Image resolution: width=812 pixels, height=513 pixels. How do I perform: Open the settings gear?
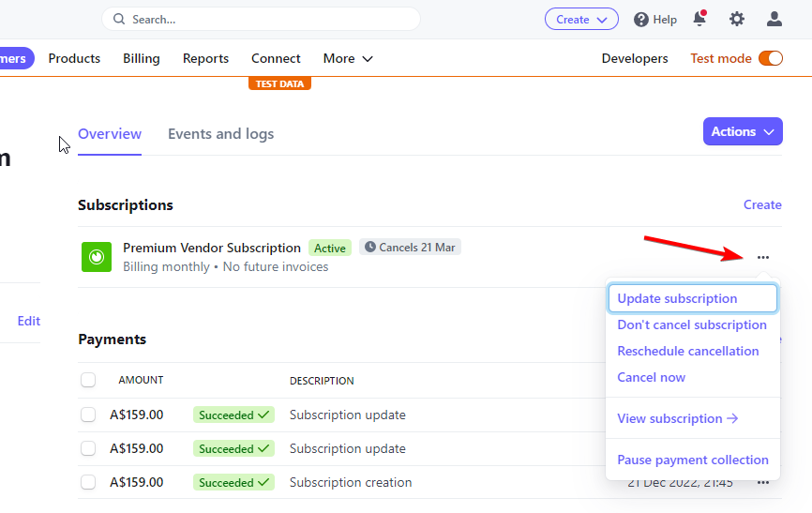(737, 19)
